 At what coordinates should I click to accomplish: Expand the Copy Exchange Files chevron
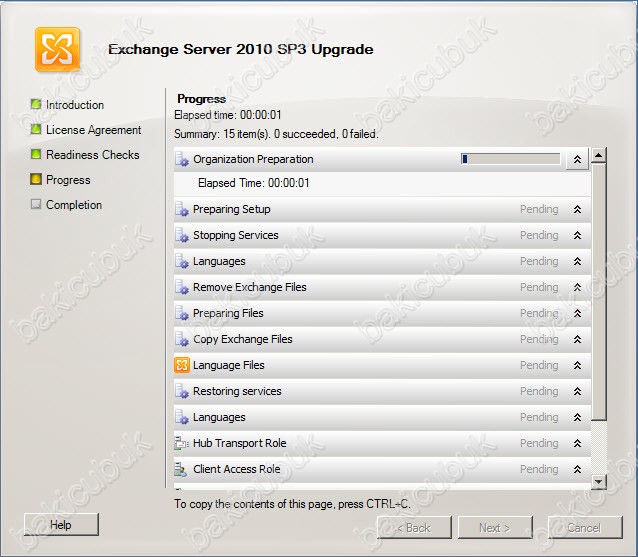click(x=577, y=339)
